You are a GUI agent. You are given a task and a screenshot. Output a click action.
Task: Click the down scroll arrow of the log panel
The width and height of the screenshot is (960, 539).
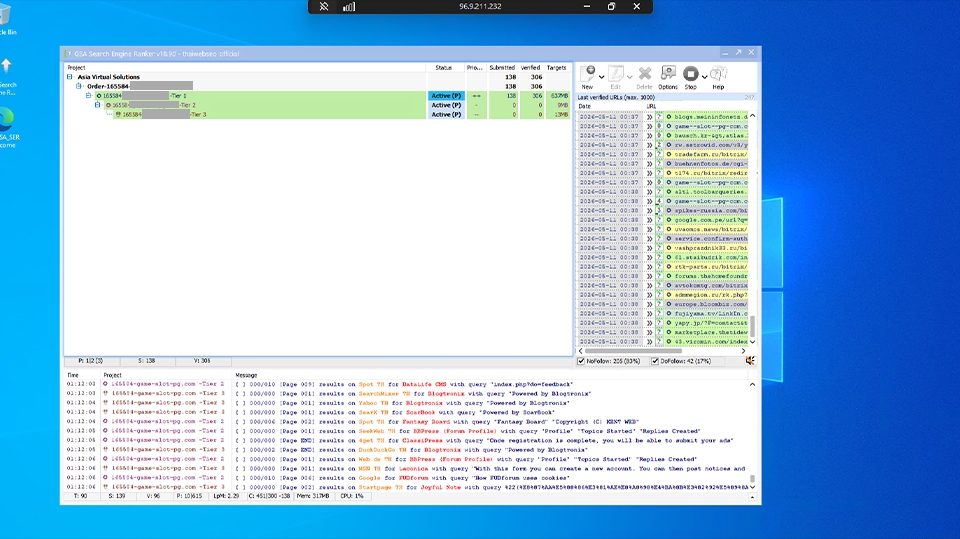click(x=752, y=487)
